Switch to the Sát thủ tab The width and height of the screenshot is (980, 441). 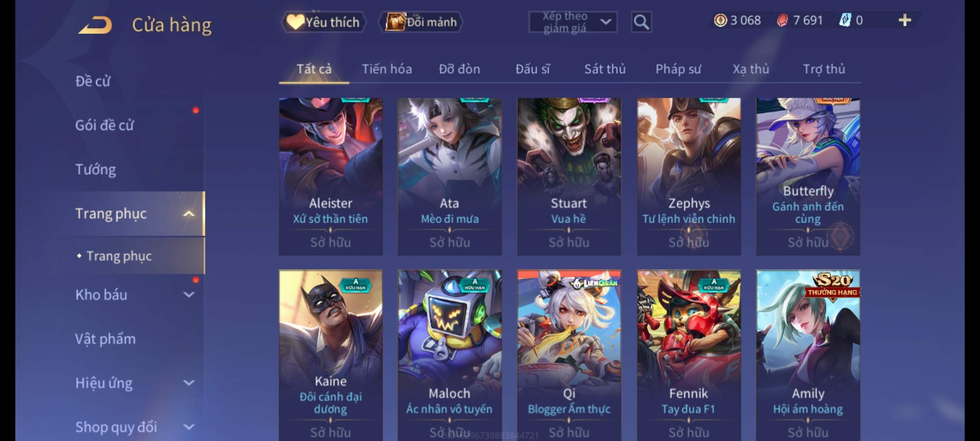tap(605, 69)
